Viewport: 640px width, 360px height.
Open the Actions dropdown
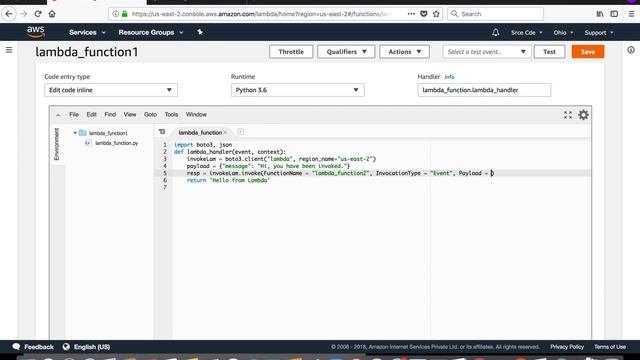click(404, 52)
